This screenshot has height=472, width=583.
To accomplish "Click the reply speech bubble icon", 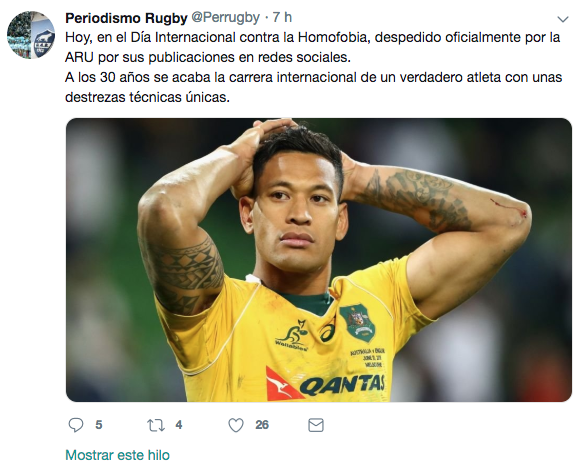I will 76,425.
